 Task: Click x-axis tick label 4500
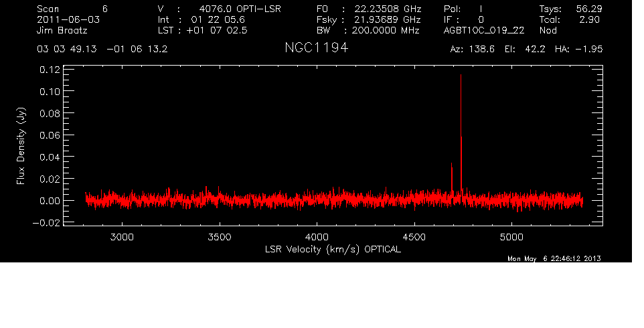pyautogui.click(x=414, y=237)
